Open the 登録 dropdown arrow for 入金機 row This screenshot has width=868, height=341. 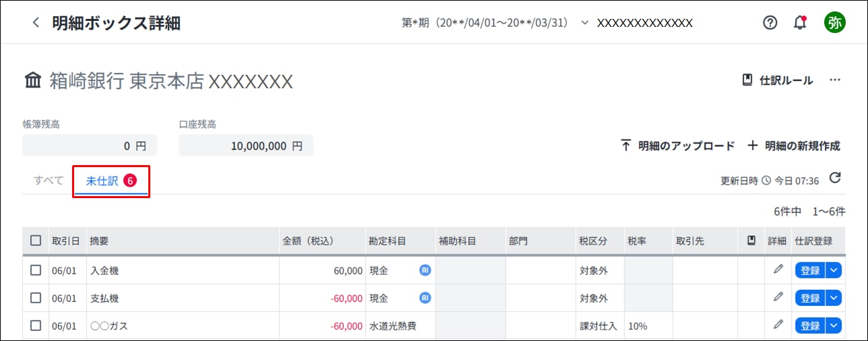(834, 270)
